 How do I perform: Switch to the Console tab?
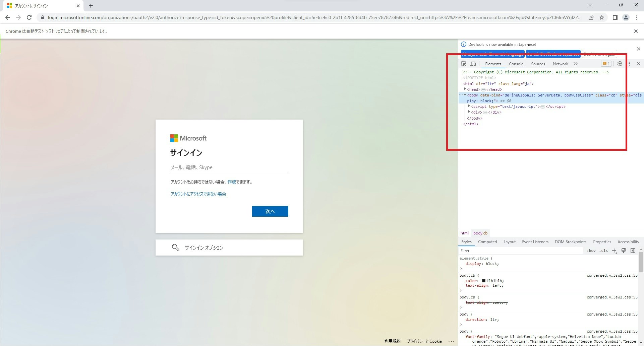click(516, 64)
